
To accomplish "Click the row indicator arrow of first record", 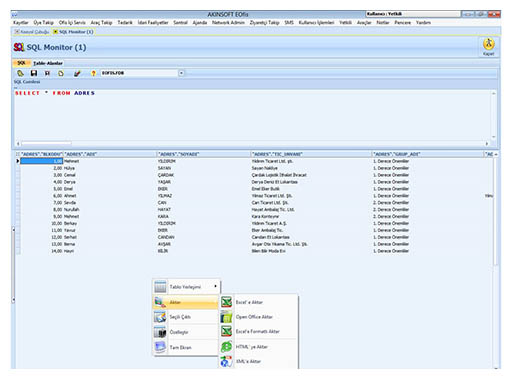I will pos(18,161).
